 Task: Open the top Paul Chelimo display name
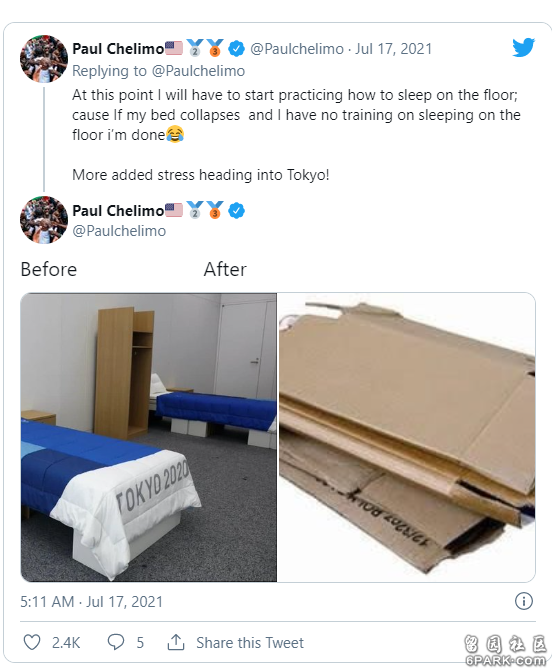click(118, 49)
